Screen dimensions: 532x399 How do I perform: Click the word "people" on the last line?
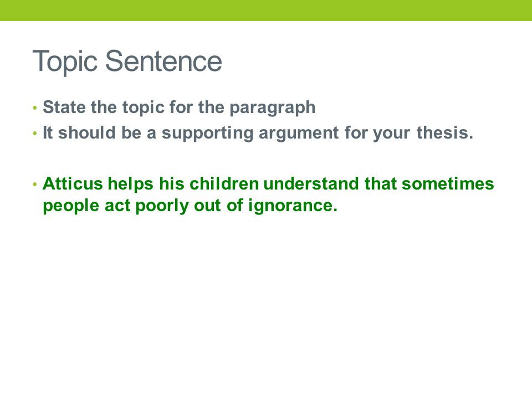click(x=71, y=206)
